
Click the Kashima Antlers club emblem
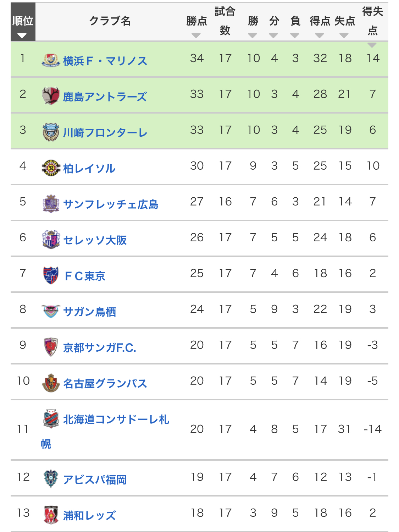(x=51, y=96)
